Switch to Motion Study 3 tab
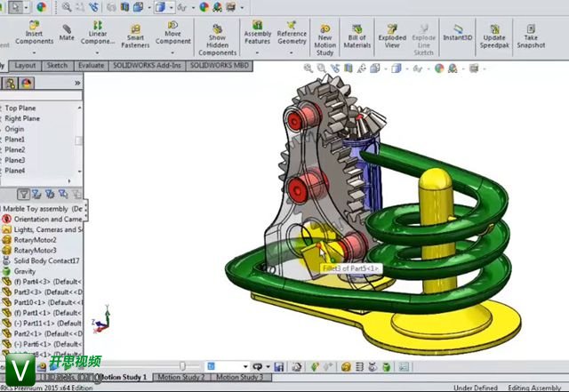This screenshot has width=569, height=392. 240,378
